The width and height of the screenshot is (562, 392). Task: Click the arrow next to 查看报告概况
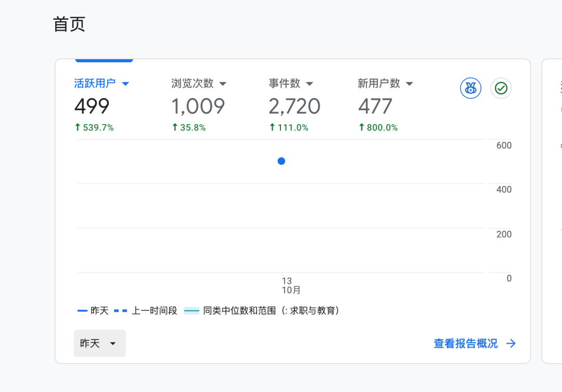coord(511,344)
